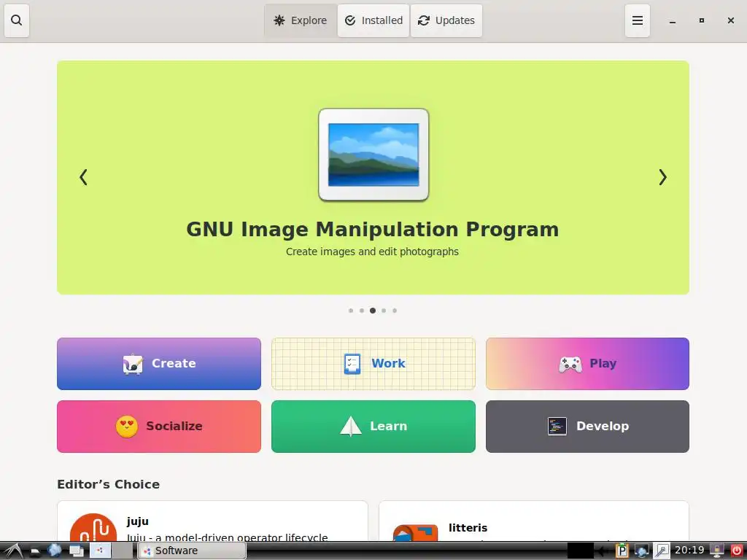This screenshot has width=747, height=560.
Task: Select the fifth carousel page dot
Action: (395, 311)
